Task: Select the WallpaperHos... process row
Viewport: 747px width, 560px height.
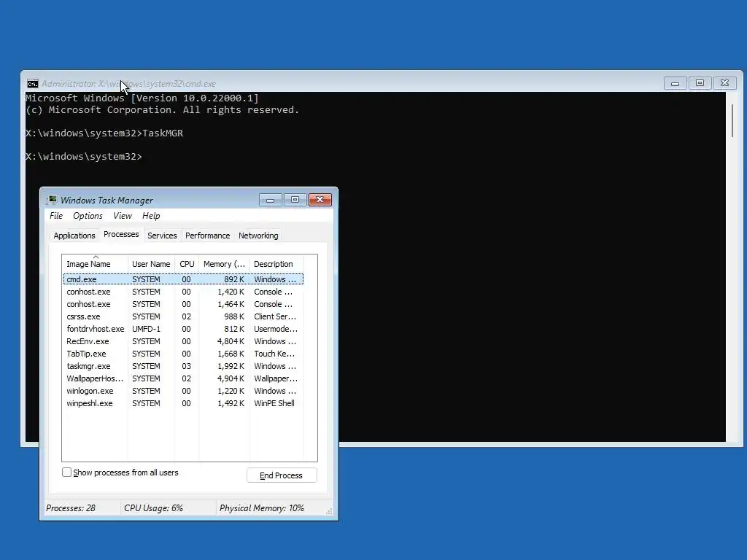Action: tap(183, 378)
